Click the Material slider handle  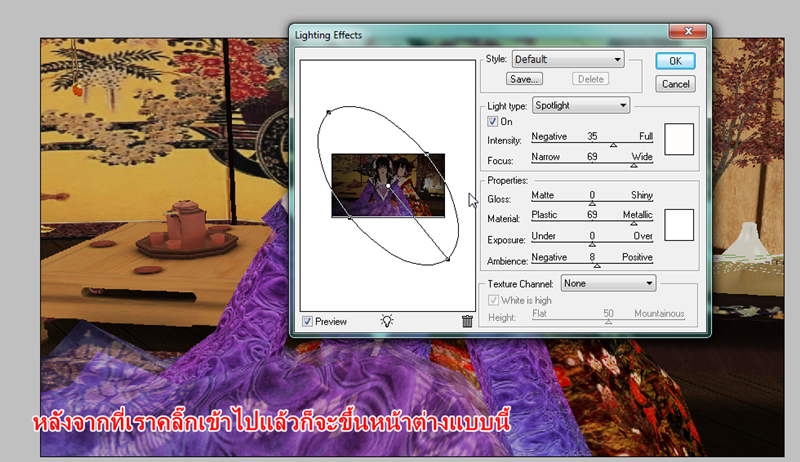tap(634, 223)
